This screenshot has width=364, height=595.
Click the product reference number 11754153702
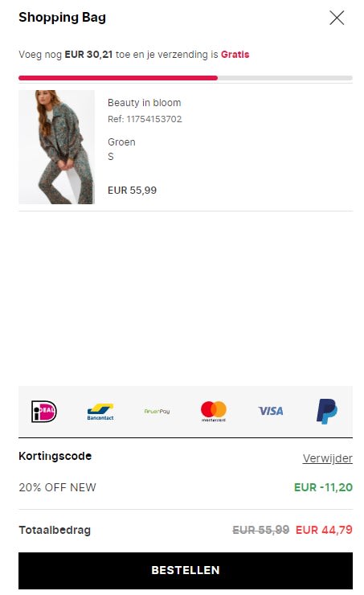[x=154, y=119]
